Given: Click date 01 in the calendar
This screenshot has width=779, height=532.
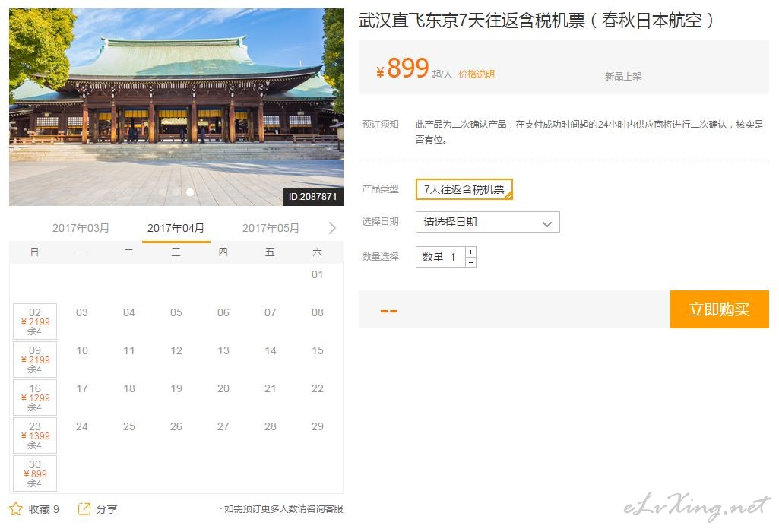Looking at the screenshot, I should tap(318, 274).
